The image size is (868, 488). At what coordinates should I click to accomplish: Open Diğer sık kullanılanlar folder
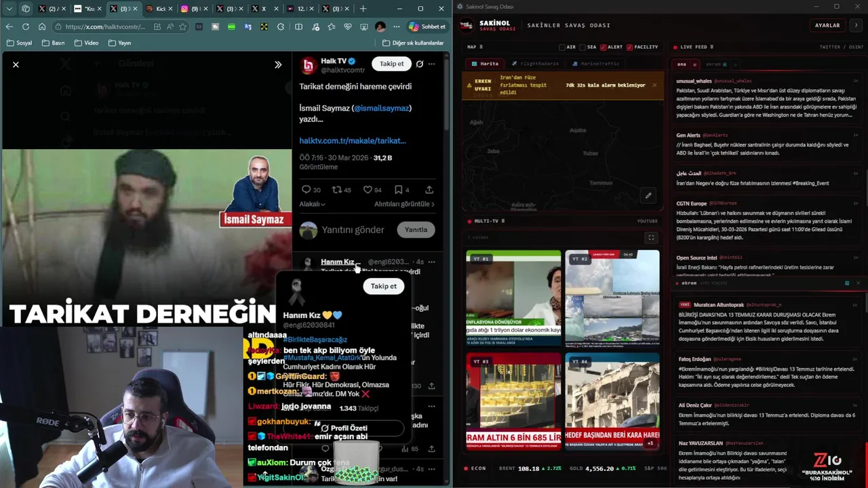click(413, 43)
